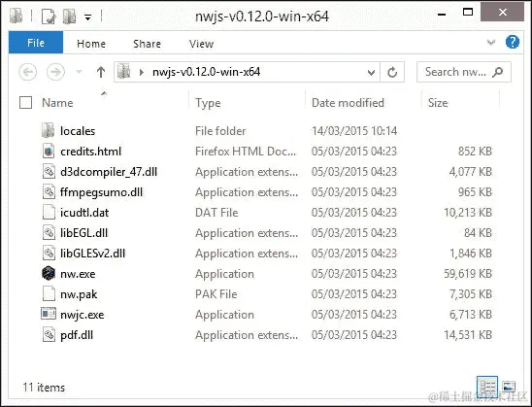
Task: Select the locales folder
Action: 78,131
